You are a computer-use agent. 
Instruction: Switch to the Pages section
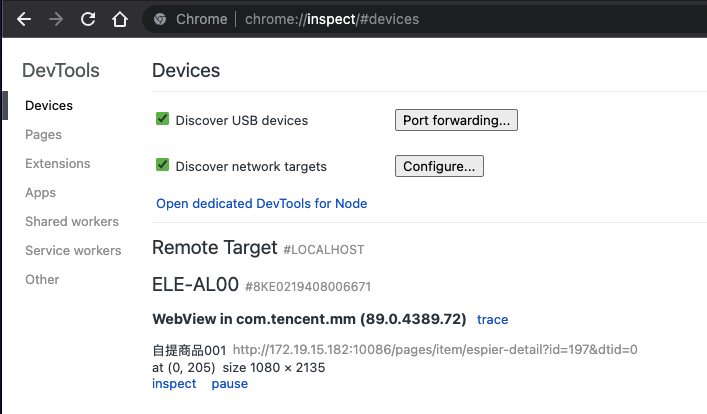coord(43,134)
